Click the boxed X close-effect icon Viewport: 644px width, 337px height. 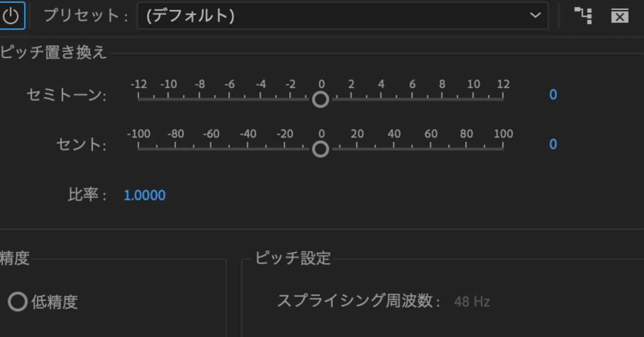619,16
